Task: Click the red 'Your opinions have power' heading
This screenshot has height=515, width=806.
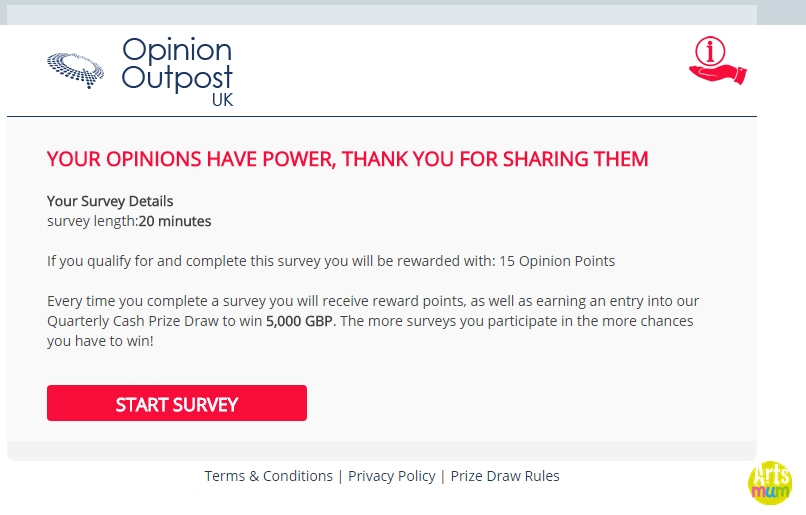Action: click(347, 159)
